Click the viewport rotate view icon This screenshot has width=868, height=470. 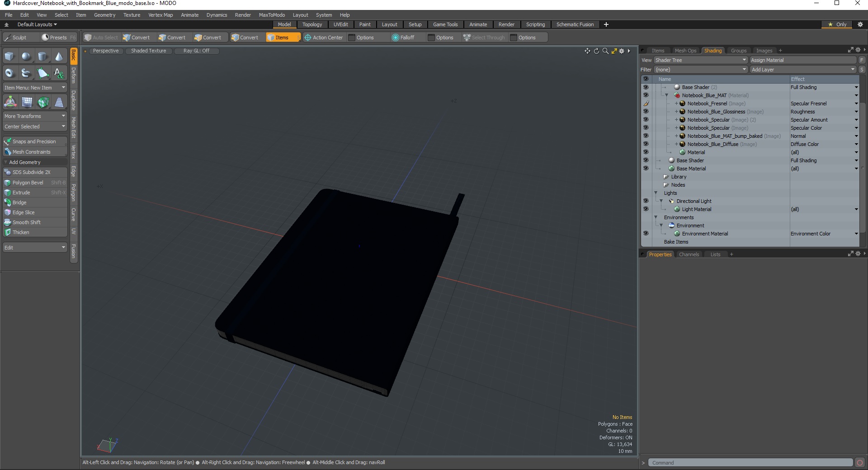[596, 51]
